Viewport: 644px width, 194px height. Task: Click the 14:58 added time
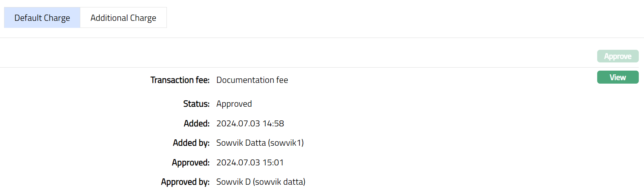coord(273,123)
